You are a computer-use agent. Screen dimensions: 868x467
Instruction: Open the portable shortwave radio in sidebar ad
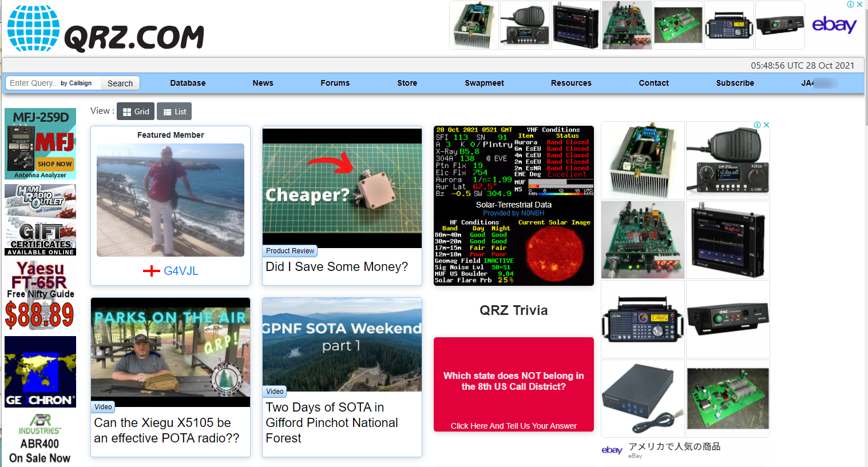click(643, 319)
